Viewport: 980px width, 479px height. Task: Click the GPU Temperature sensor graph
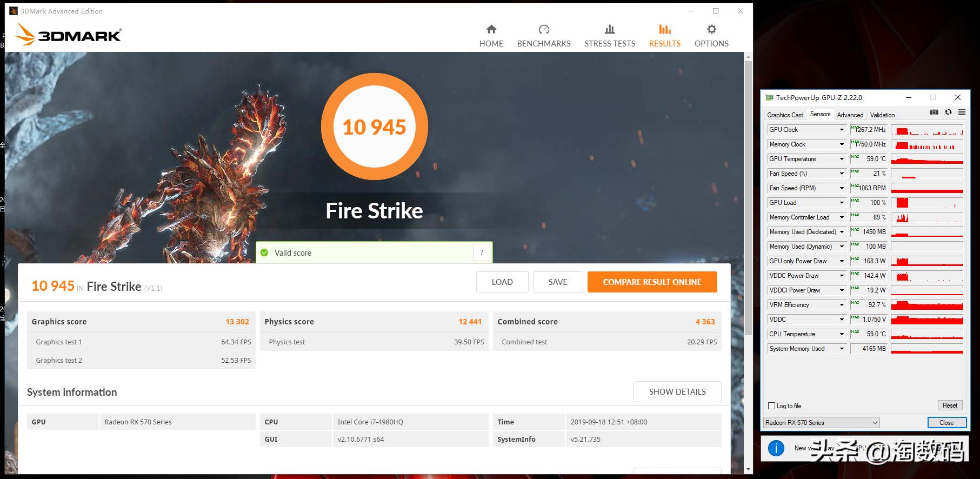[927, 159]
